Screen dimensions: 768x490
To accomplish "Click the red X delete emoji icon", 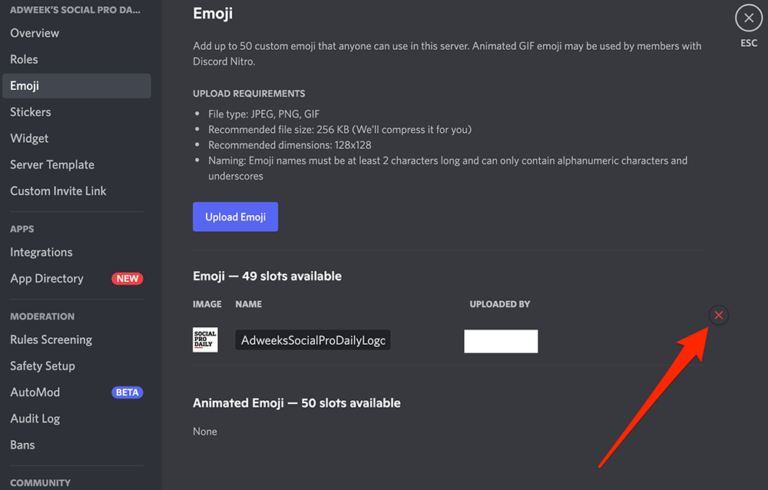I will coord(718,316).
